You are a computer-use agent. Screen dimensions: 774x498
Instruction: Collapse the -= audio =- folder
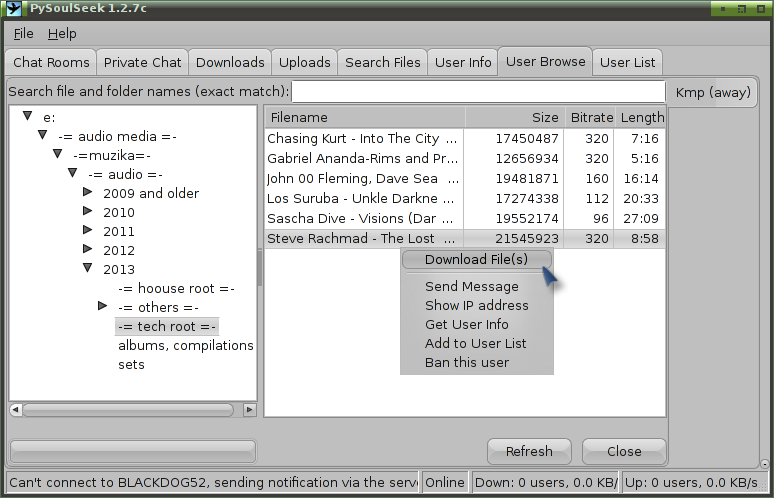pyautogui.click(x=73, y=173)
